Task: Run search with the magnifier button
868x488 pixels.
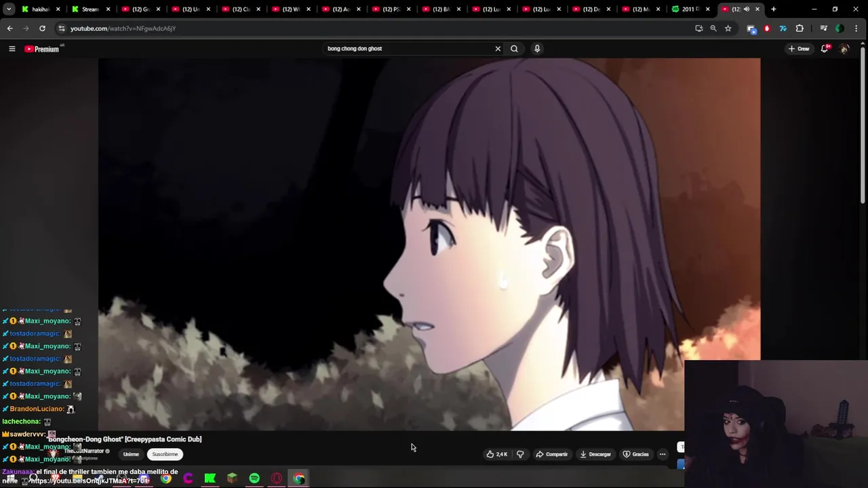Action: [x=514, y=49]
